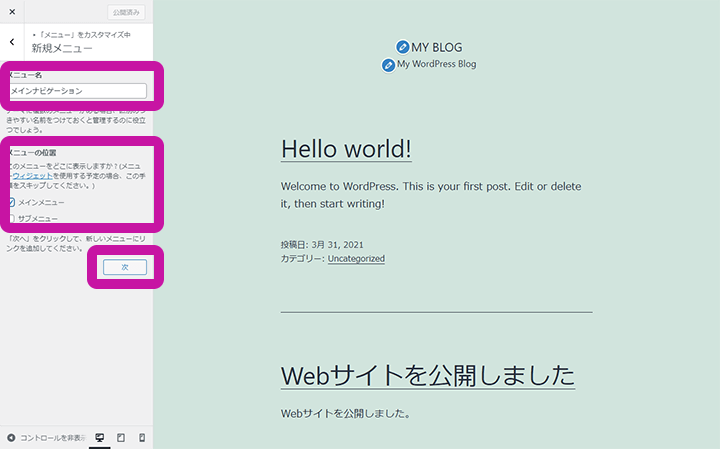720x449 pixels.
Task: Open the Webサイトを公開しました post title
Action: pos(427,376)
